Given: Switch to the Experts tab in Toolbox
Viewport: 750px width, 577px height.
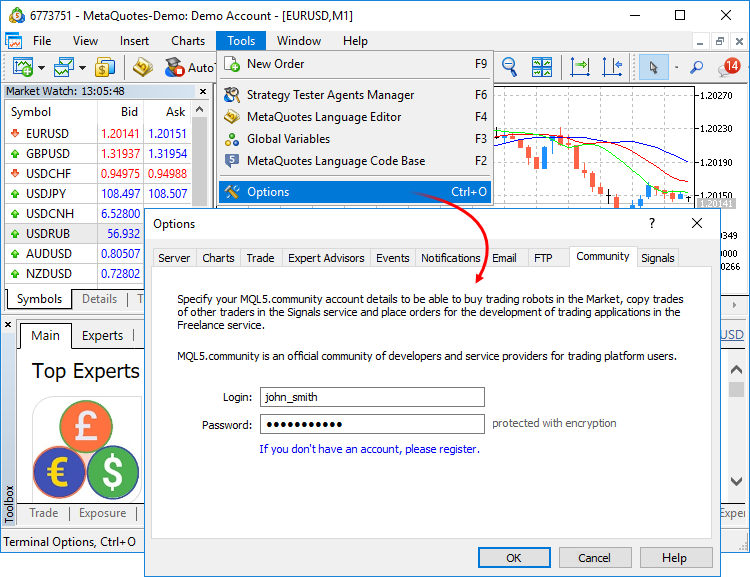Looking at the screenshot, I should 102,335.
